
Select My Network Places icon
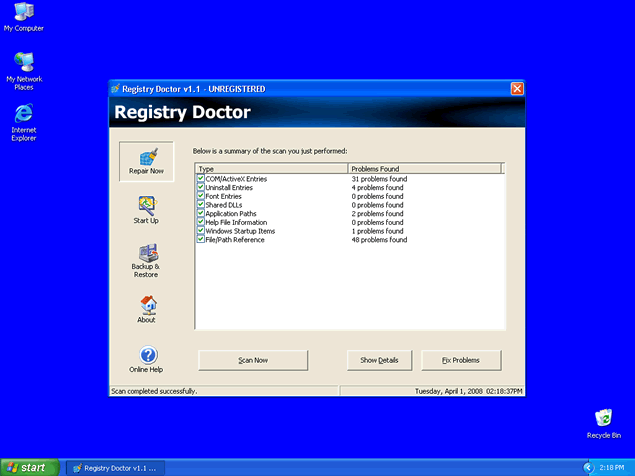click(23, 68)
